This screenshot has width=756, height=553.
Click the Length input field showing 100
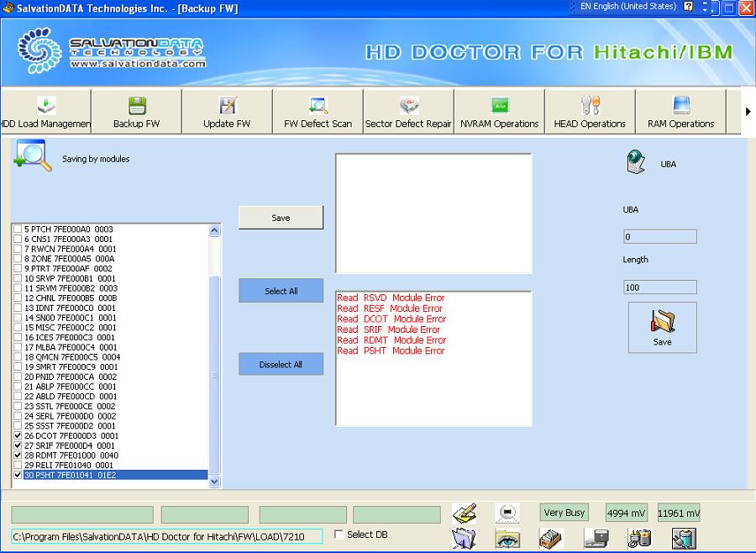point(660,287)
